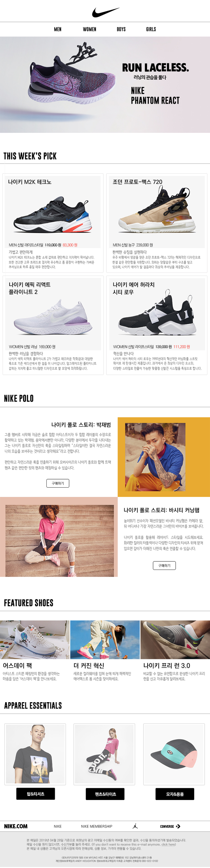Open the Converse logo link in footer
The image size is (210, 868).
tap(170, 826)
